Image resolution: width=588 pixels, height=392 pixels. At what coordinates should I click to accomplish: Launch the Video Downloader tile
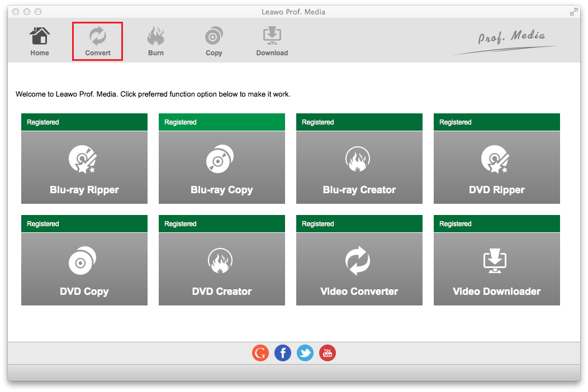point(497,269)
